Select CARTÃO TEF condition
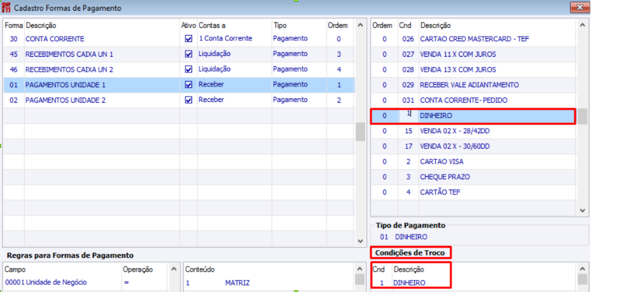This screenshot has height=292, width=644. tap(473, 192)
